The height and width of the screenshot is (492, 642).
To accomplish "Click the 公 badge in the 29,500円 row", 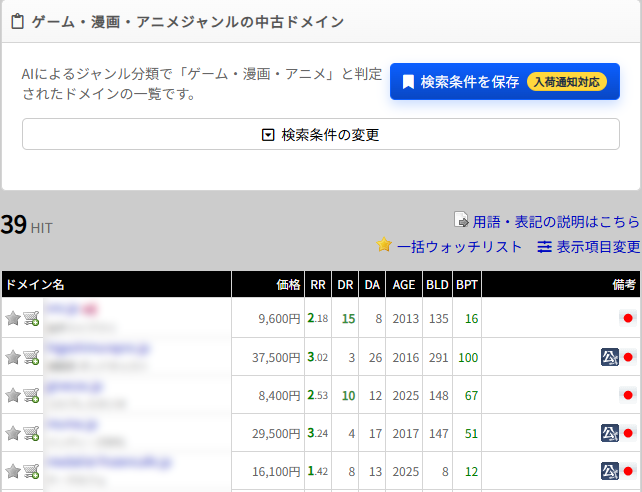I will [610, 433].
